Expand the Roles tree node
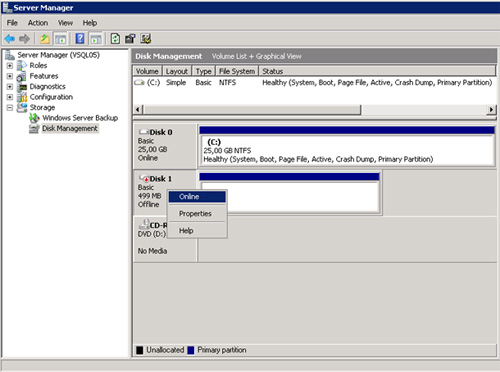 (10, 66)
